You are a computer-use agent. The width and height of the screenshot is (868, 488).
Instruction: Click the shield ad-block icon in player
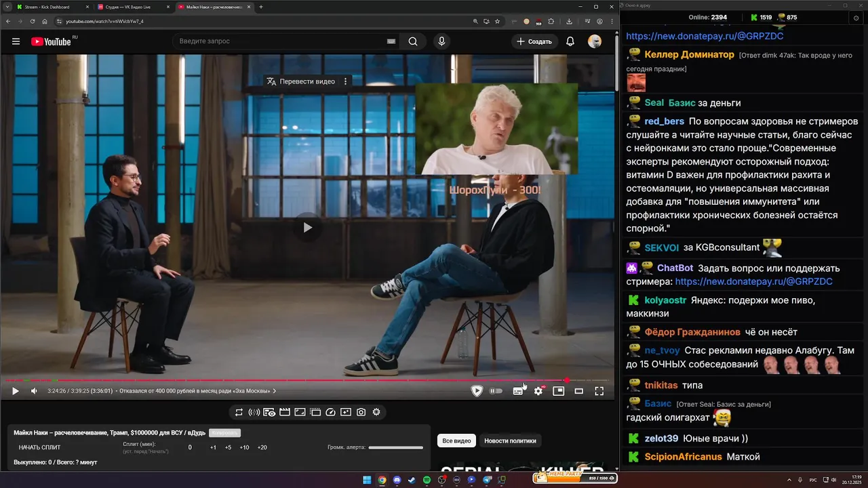point(477,391)
